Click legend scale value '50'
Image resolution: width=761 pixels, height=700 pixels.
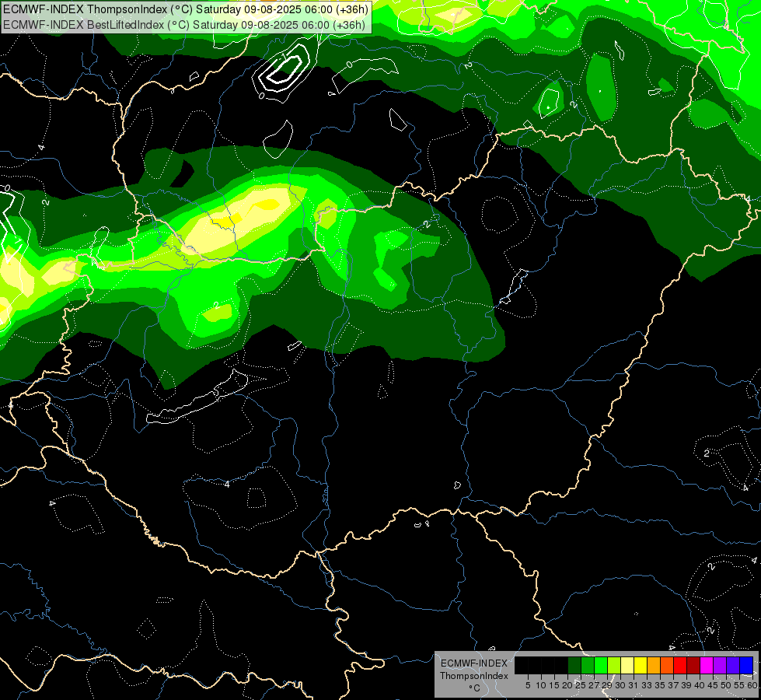tap(726, 685)
